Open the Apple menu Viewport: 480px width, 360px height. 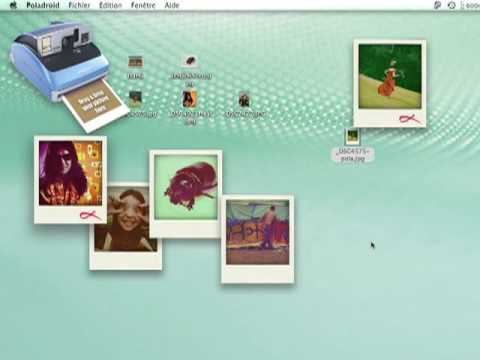coord(13,5)
